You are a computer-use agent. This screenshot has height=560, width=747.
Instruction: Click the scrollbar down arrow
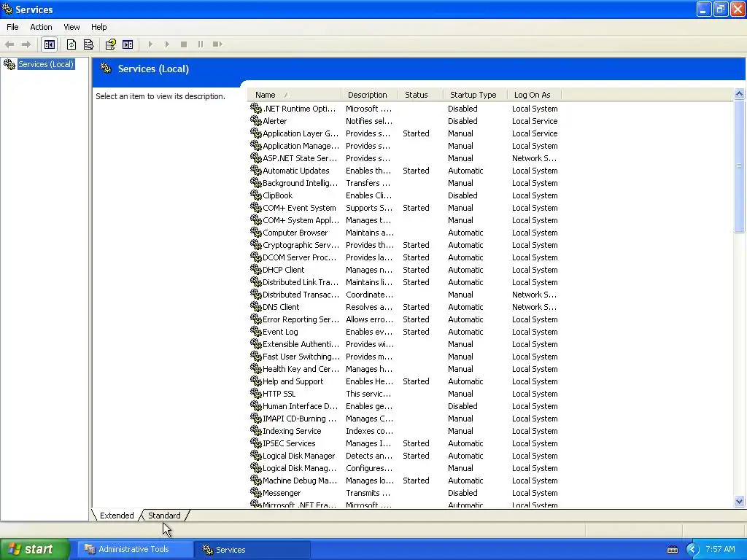click(740, 501)
